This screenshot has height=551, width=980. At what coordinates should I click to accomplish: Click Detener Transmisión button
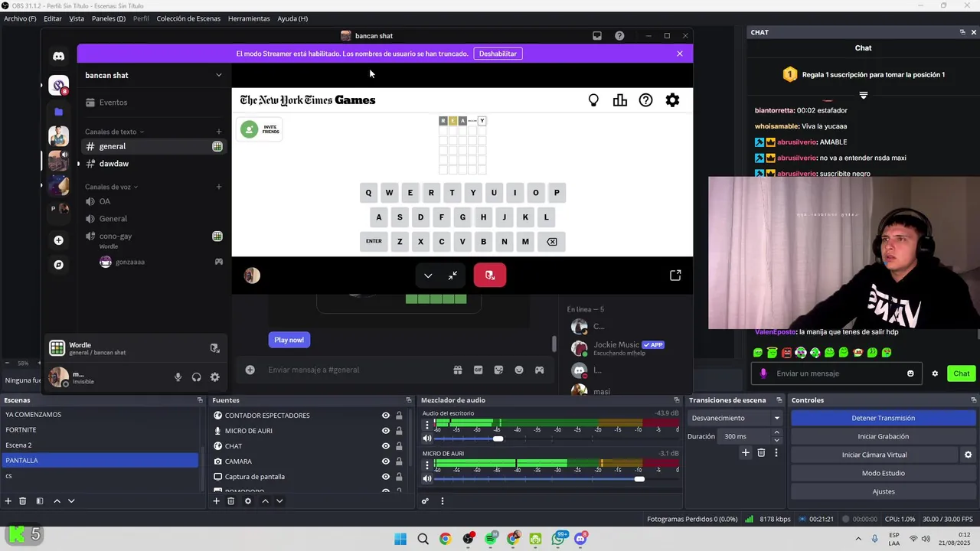884,418
